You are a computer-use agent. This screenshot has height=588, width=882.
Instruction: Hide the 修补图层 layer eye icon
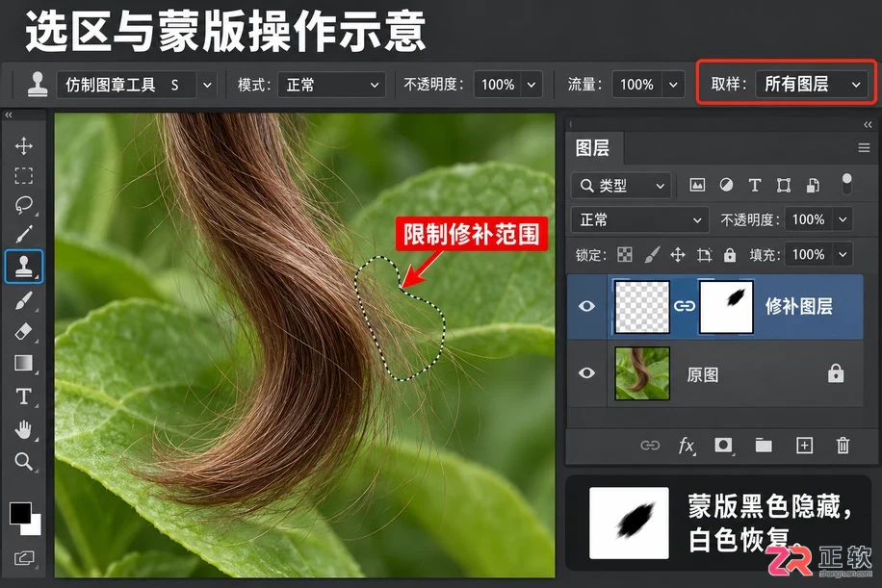(586, 306)
